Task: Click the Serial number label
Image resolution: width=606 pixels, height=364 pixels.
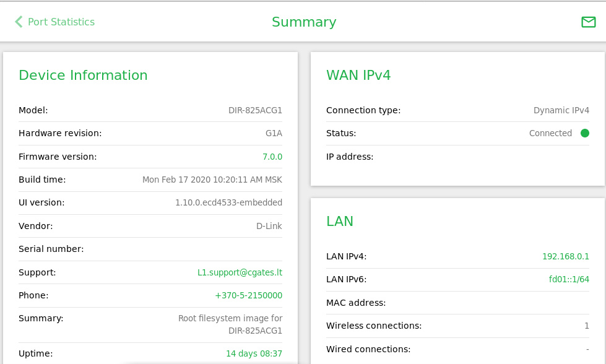Action: 51,249
